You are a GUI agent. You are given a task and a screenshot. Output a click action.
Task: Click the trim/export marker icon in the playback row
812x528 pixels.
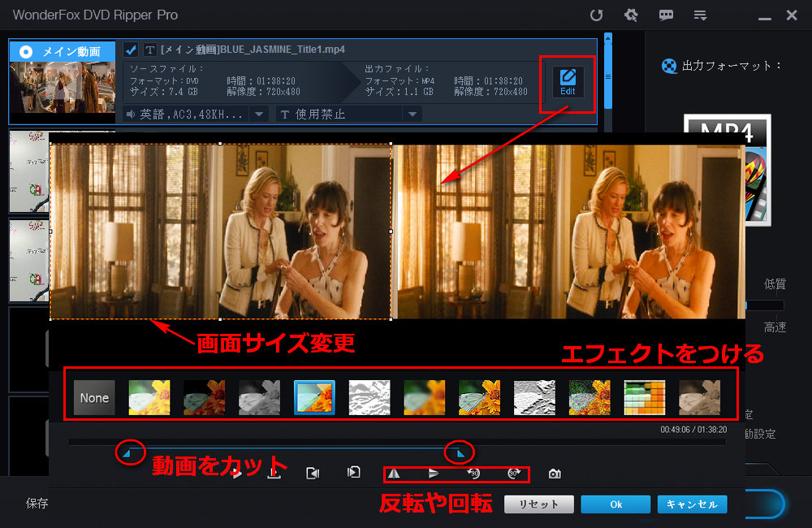tap(274, 473)
